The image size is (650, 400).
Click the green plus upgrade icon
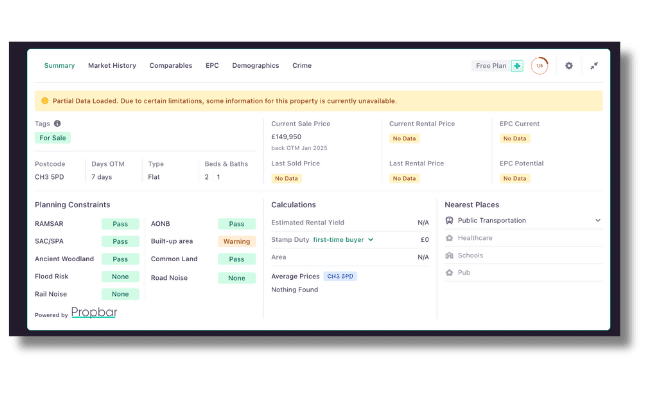point(517,66)
